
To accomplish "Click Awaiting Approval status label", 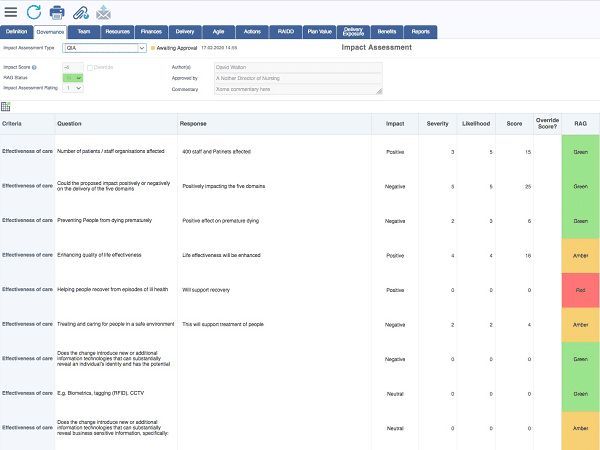I will (177, 48).
